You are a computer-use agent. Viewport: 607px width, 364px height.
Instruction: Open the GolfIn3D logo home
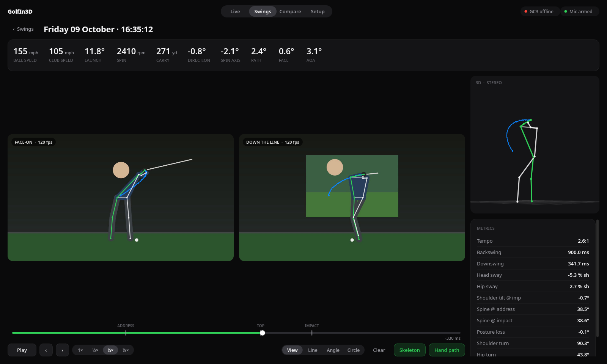click(20, 11)
